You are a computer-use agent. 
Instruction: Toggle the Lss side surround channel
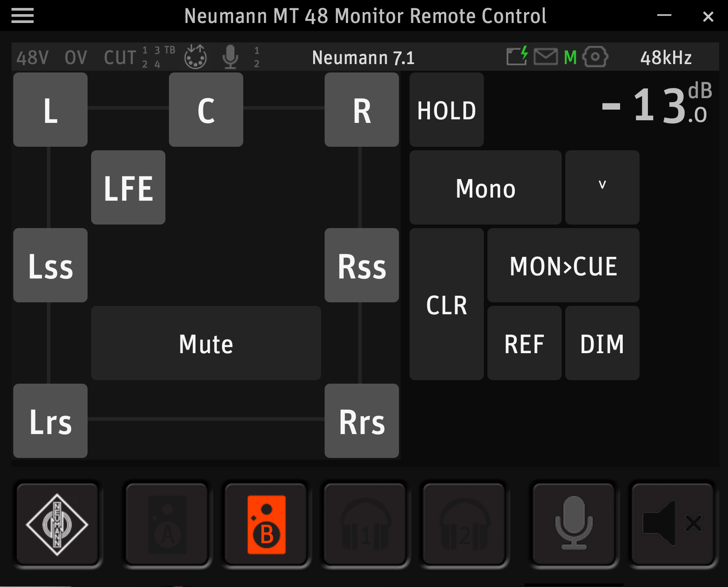(50, 266)
